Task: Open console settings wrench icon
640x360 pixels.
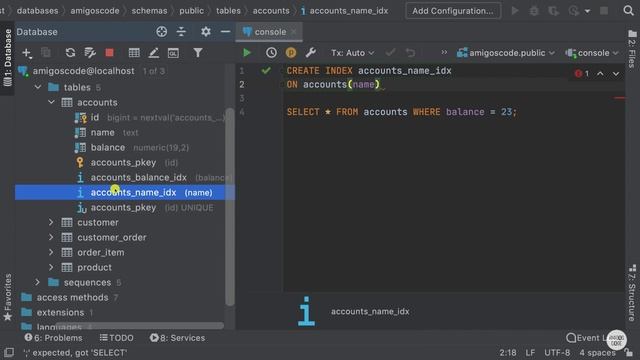Action: point(310,53)
